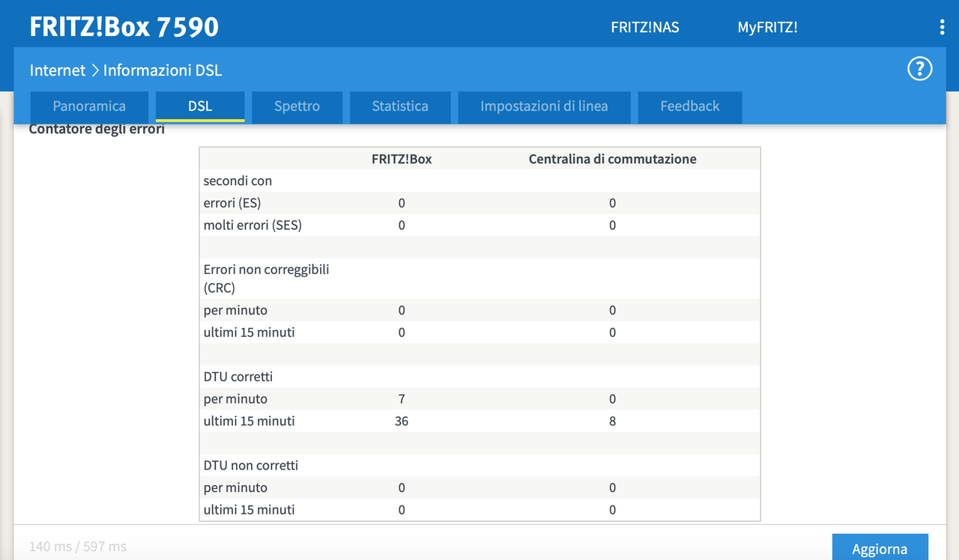959x560 pixels.
Task: Open the Statistica tab
Action: tap(400, 106)
